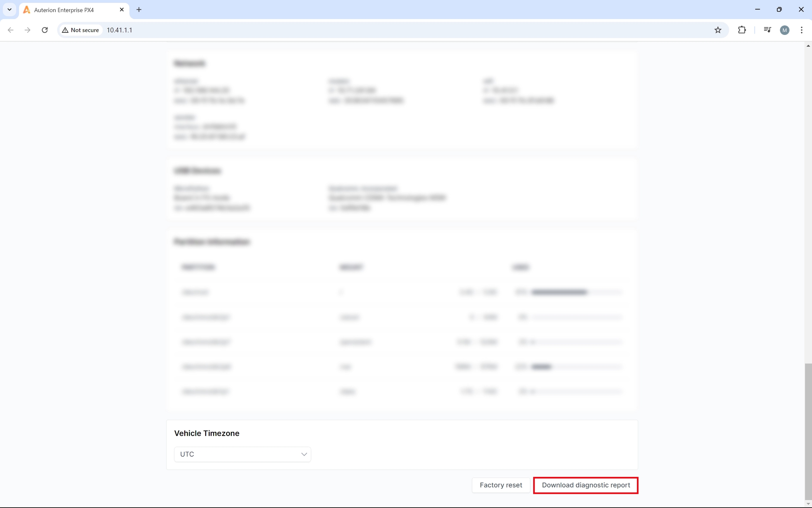Bookmark this page with star icon
This screenshot has height=508, width=812.
pos(718,30)
